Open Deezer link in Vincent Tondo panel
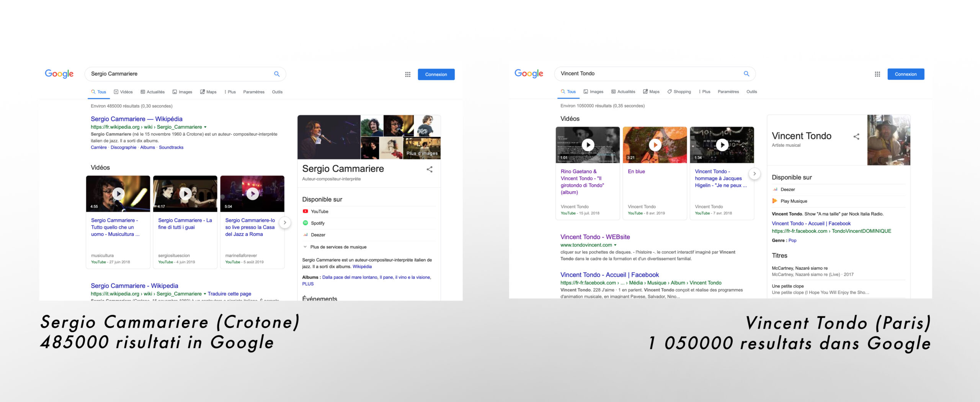This screenshot has width=980, height=402. [x=787, y=189]
